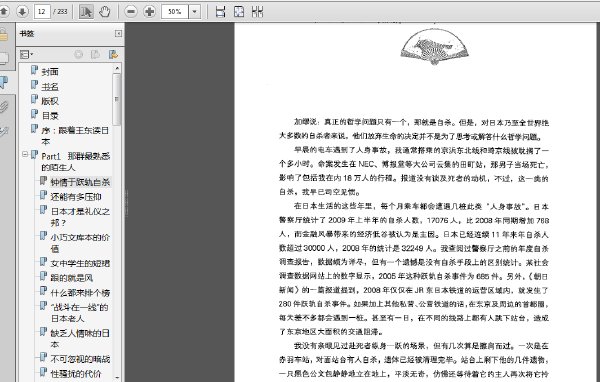Click the read mode icon with four arrows
Image resolution: width=600 pixels, height=382 pixels.
[x=257, y=11]
